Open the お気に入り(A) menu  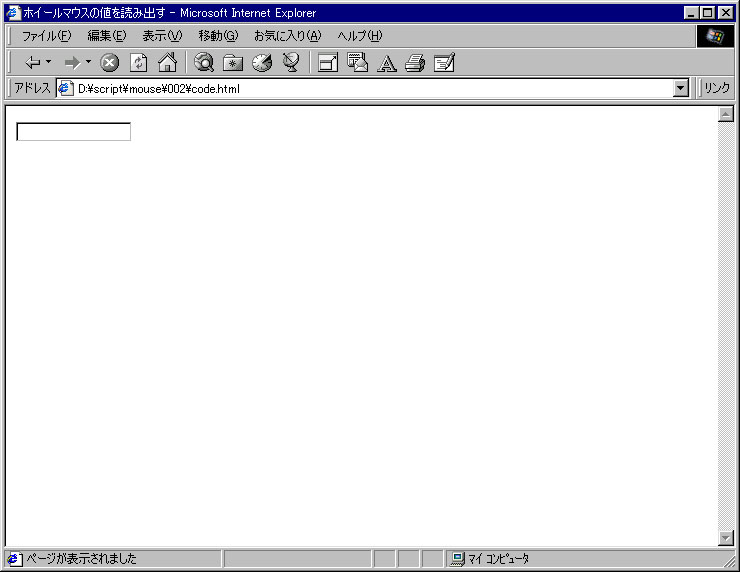288,36
